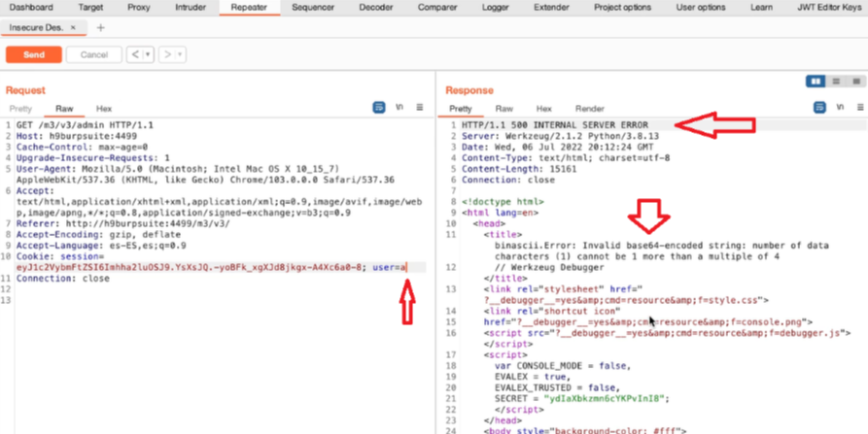
Task: Click the 'Content-Length: 15161' response line
Action: 519,169
